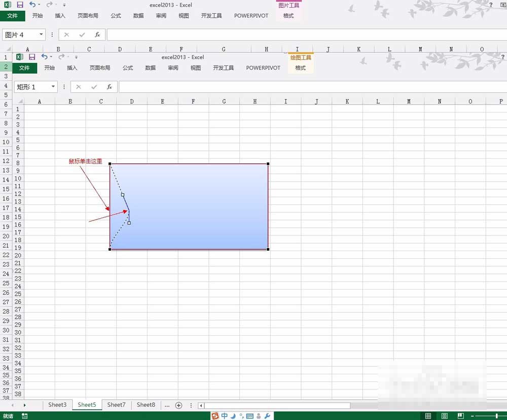Switch to Normal view in status bar
The width and height of the screenshot is (507, 420).
428,416
